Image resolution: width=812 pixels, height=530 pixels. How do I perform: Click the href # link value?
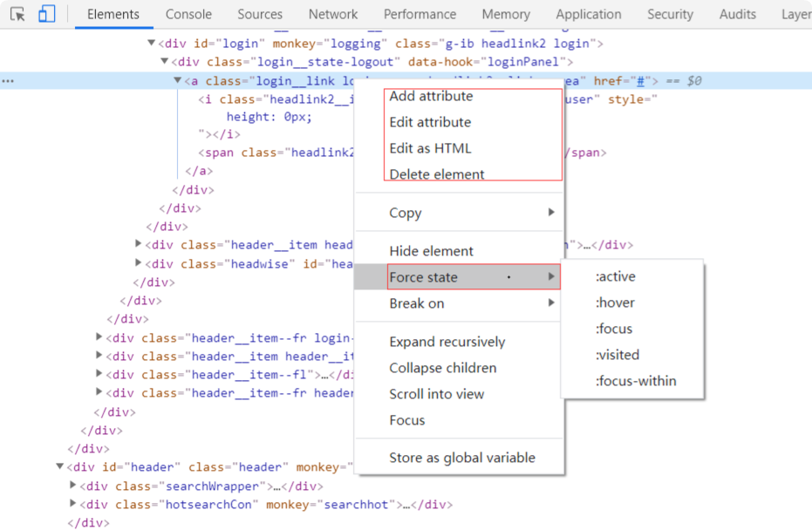click(x=639, y=81)
